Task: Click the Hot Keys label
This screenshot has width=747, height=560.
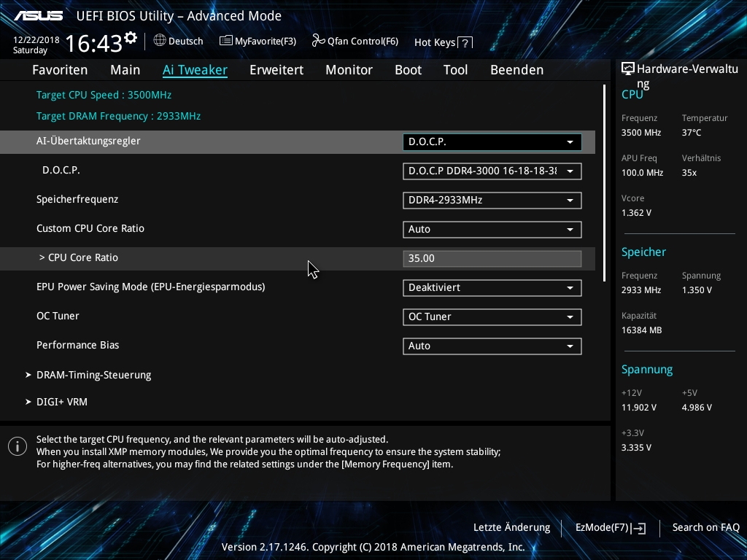Action: (435, 42)
